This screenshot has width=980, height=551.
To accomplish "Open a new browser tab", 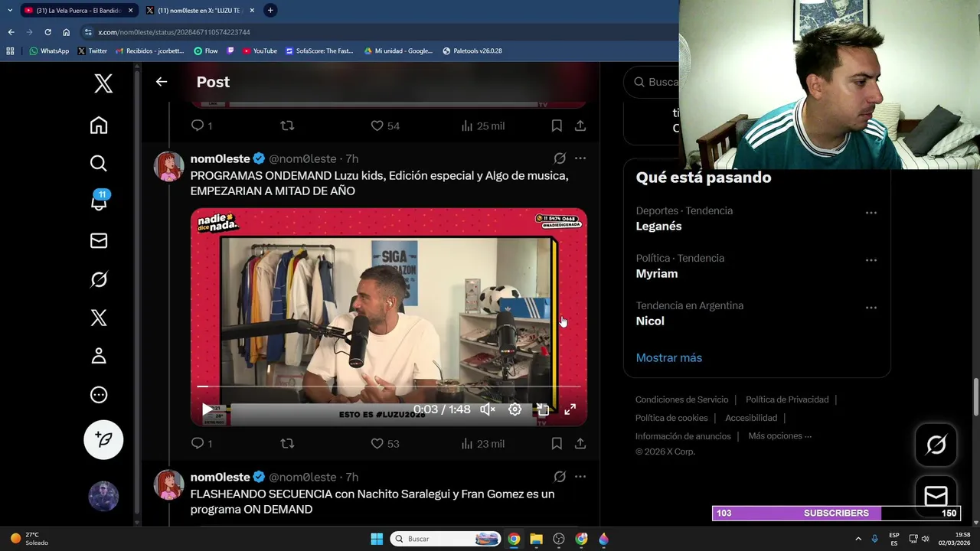I will pos(270,11).
